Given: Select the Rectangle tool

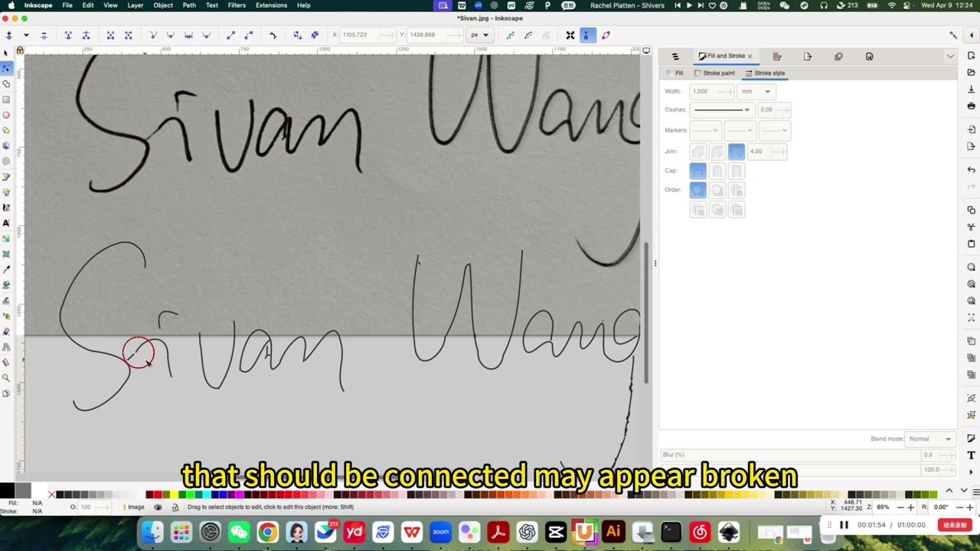Looking at the screenshot, I should pyautogui.click(x=6, y=99).
